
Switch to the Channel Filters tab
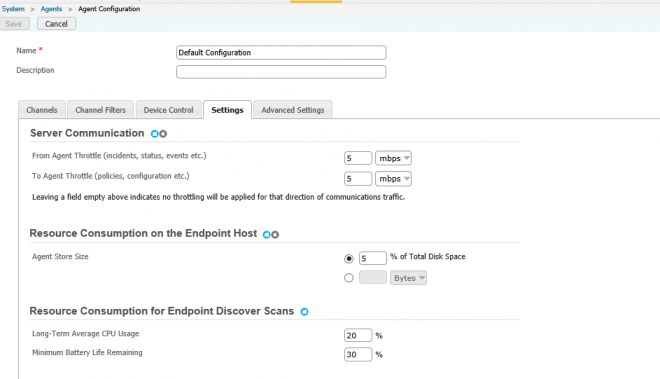point(100,110)
